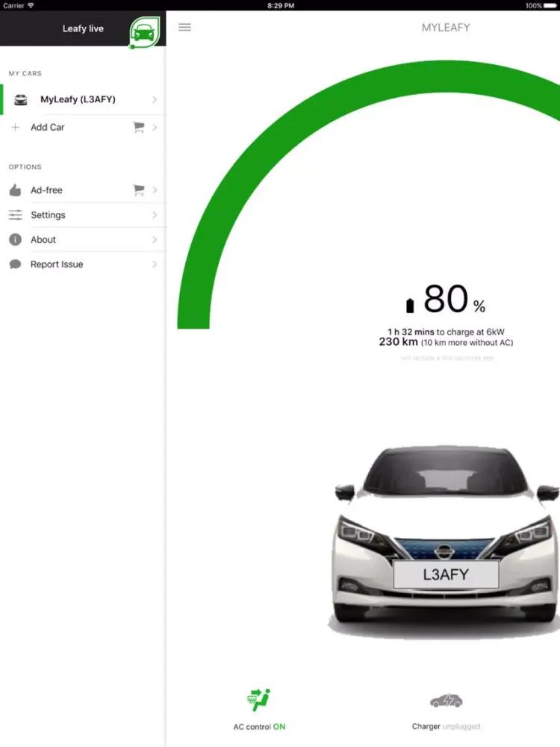Click the plus icon beside Add Car
The image size is (560, 747).
[x=16, y=127]
